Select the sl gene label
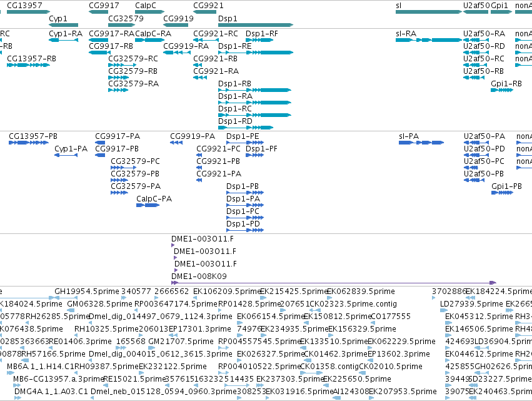Screen dimensions: 532x401 [x=398, y=6]
